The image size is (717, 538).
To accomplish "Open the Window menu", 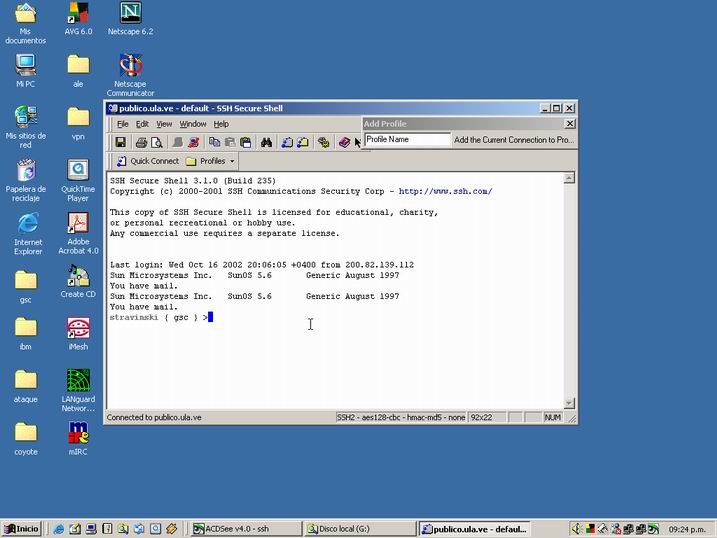I will click(x=193, y=124).
